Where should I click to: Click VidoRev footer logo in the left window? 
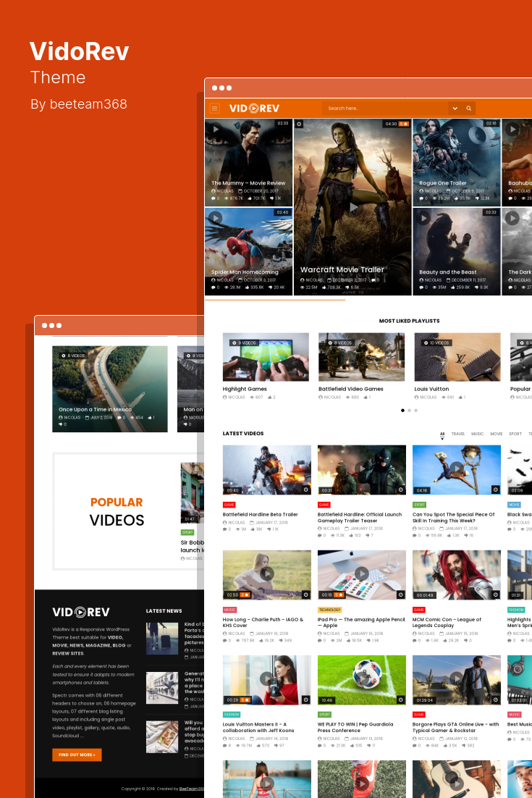tap(81, 612)
